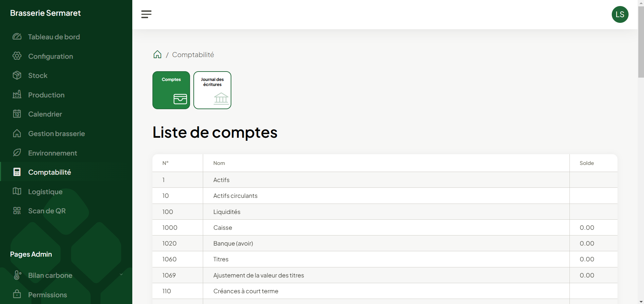Viewport: 644px width, 304px height.
Task: Switch to Journal des écritures tab
Action: (x=212, y=90)
